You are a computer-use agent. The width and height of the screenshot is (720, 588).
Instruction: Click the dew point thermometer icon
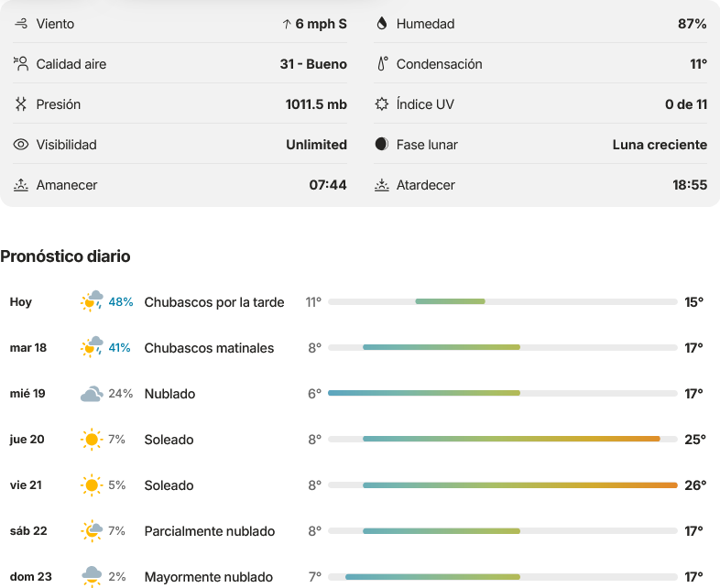coord(383,64)
